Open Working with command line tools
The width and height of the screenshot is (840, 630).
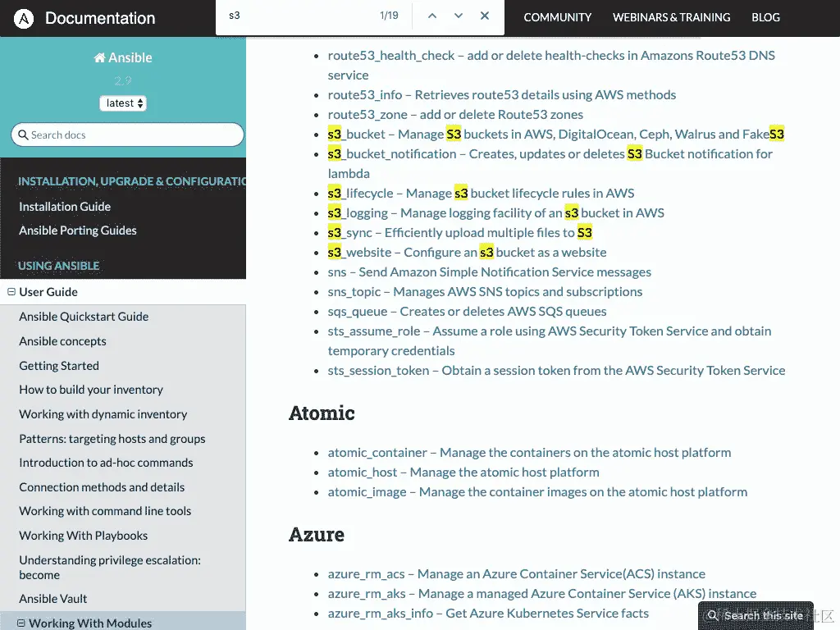click(x=105, y=511)
